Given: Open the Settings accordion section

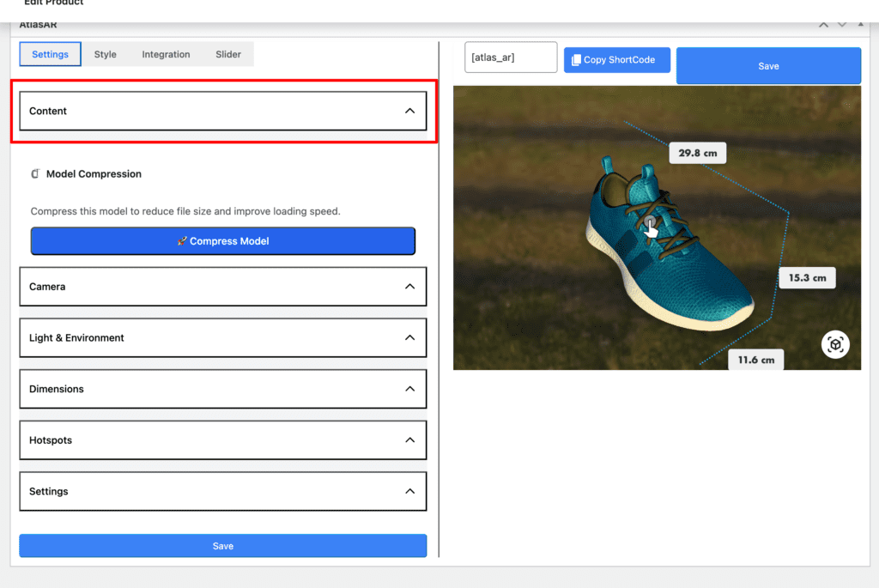Looking at the screenshot, I should 223,492.
